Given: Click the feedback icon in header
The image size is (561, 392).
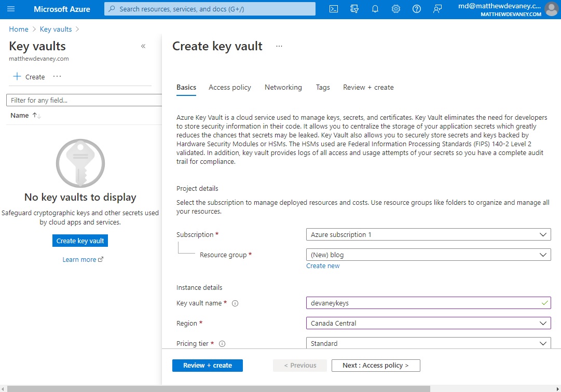Looking at the screenshot, I should [437, 9].
